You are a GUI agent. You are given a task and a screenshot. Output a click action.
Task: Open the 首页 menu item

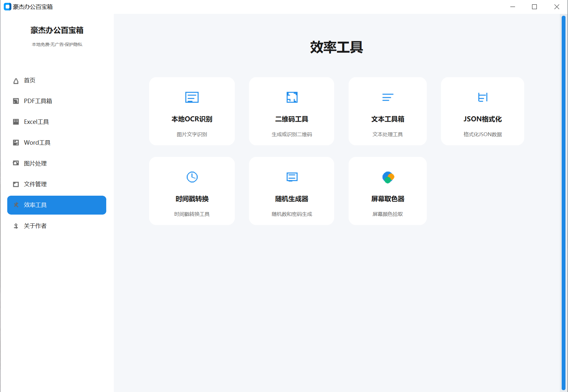pyautogui.click(x=57, y=81)
